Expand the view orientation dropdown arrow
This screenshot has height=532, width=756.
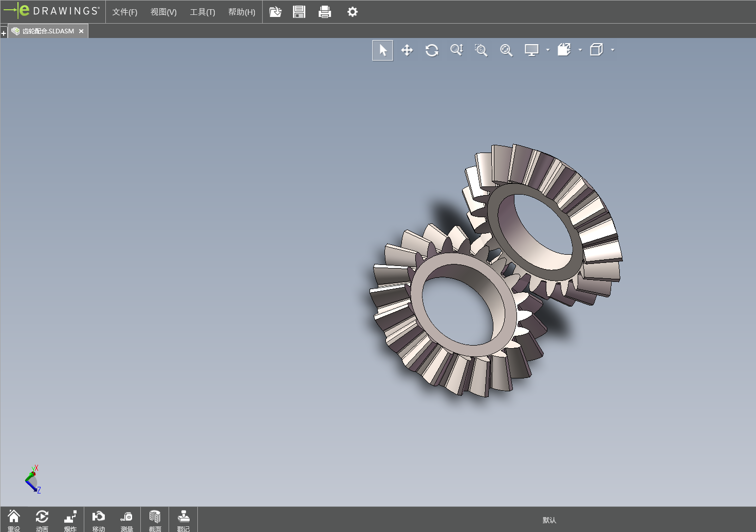pos(580,50)
